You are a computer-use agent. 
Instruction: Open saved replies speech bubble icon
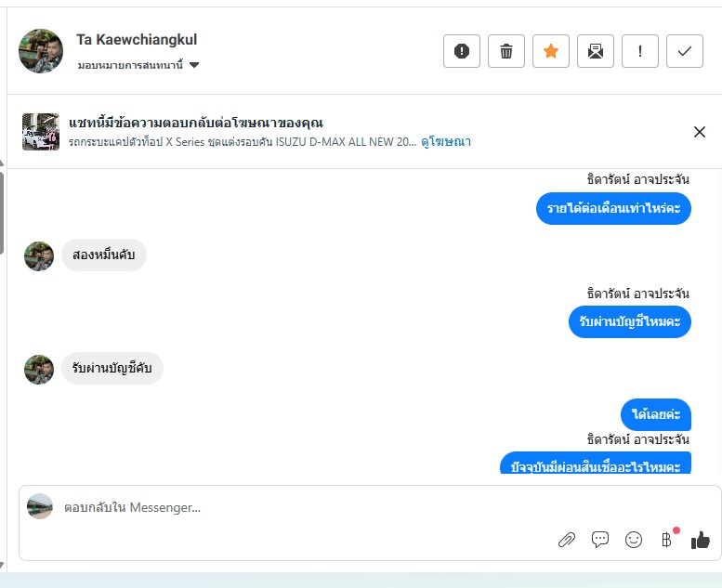click(600, 539)
